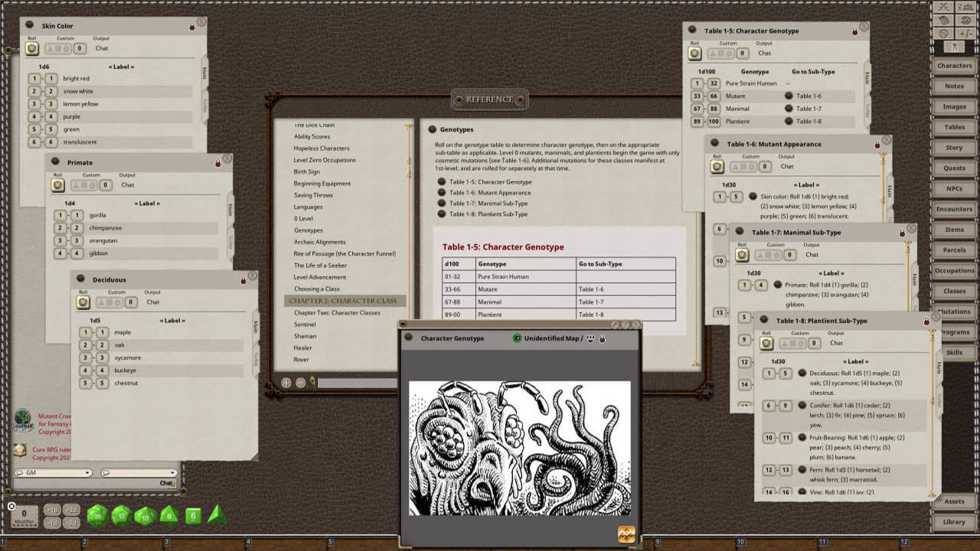Click the link icon beside Table 1-6: Mutant Appearance
This screenshot has height=551, width=980.
[442, 193]
